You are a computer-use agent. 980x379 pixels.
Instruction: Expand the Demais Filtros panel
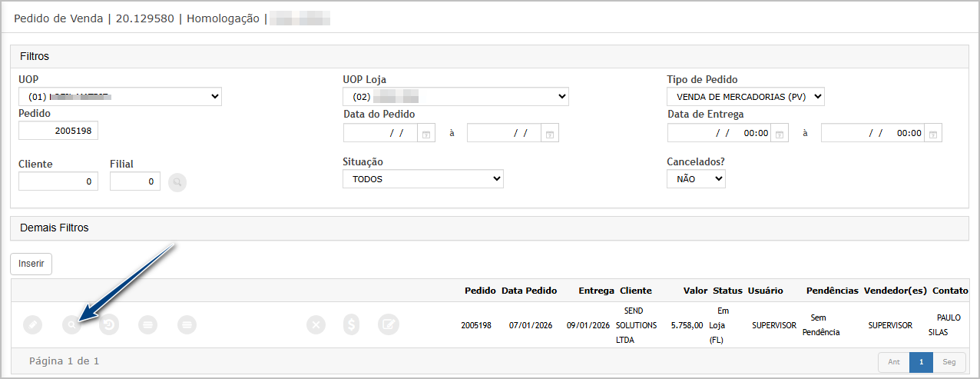(489, 228)
